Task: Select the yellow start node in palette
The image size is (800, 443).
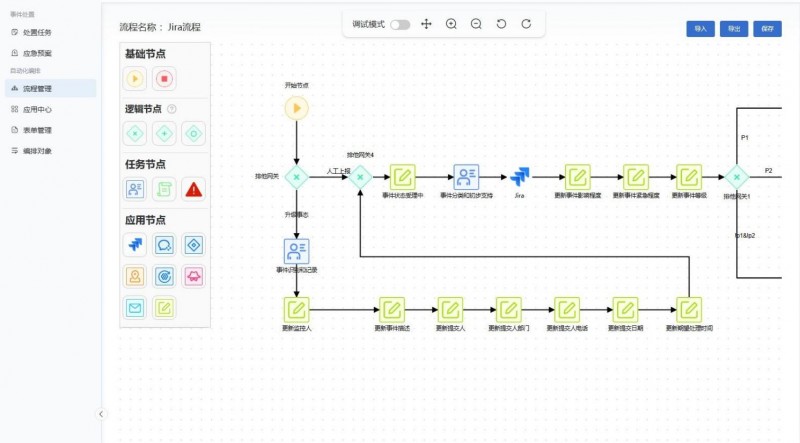Action: [136, 78]
